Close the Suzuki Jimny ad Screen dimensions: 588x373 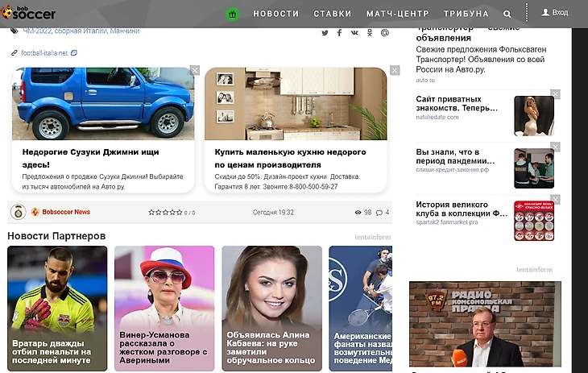click(194, 71)
